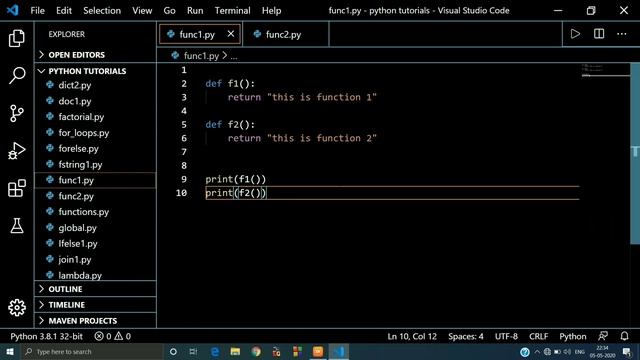The width and height of the screenshot is (640, 360).
Task: Open the Action Center notification icon
Action: tap(627, 351)
